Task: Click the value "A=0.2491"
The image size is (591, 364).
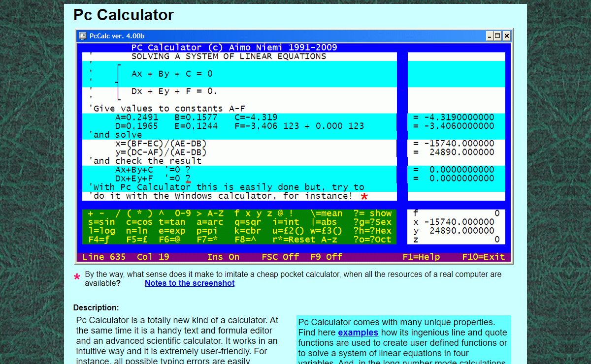Action: pyautogui.click(x=137, y=118)
